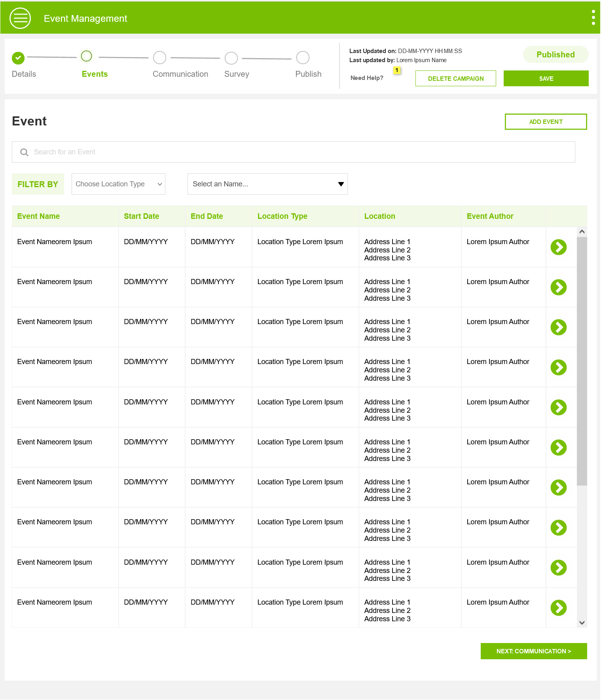Open last event row arrow icon

tap(558, 608)
